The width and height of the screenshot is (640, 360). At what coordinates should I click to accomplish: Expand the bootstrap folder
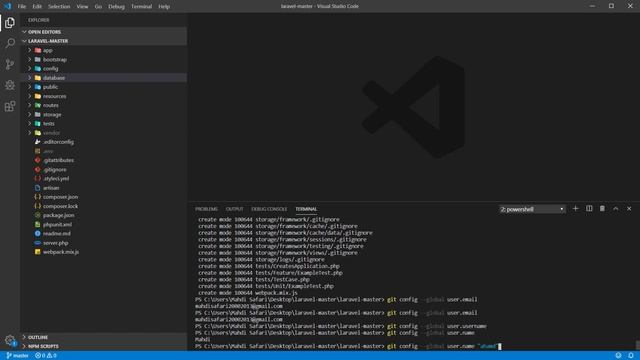(x=104, y=60)
